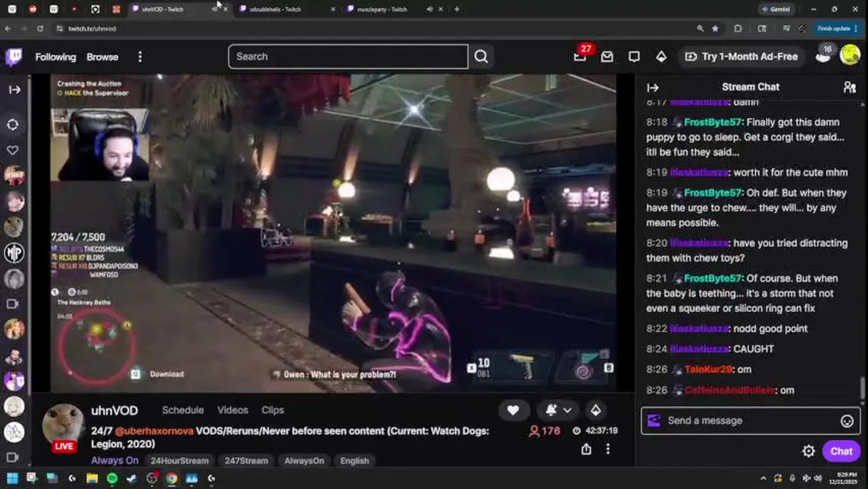Screen dimensions: 868x489
Task: Click the uhnVOD channel avatar
Action: [x=63, y=426]
